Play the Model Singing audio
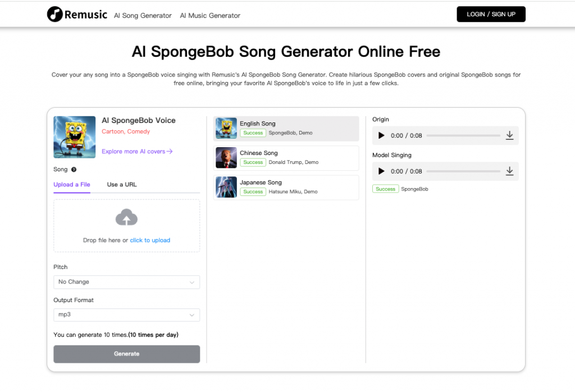Screen dimensions: 575x392 tap(382, 171)
